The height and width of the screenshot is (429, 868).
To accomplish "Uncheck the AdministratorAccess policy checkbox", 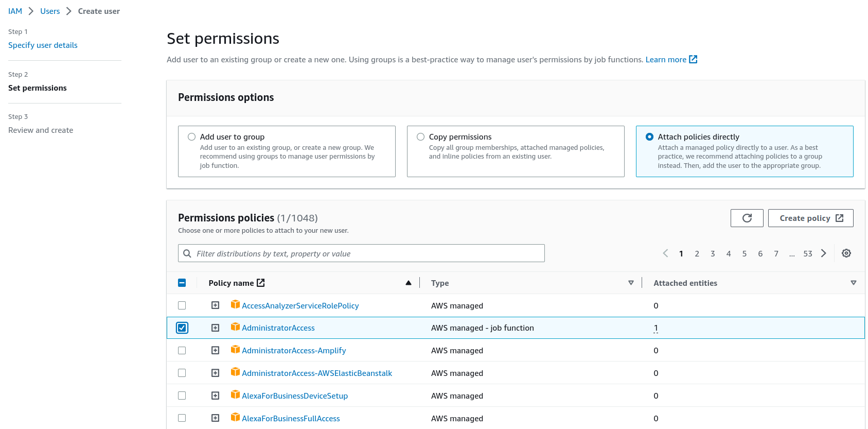I will pyautogui.click(x=182, y=328).
